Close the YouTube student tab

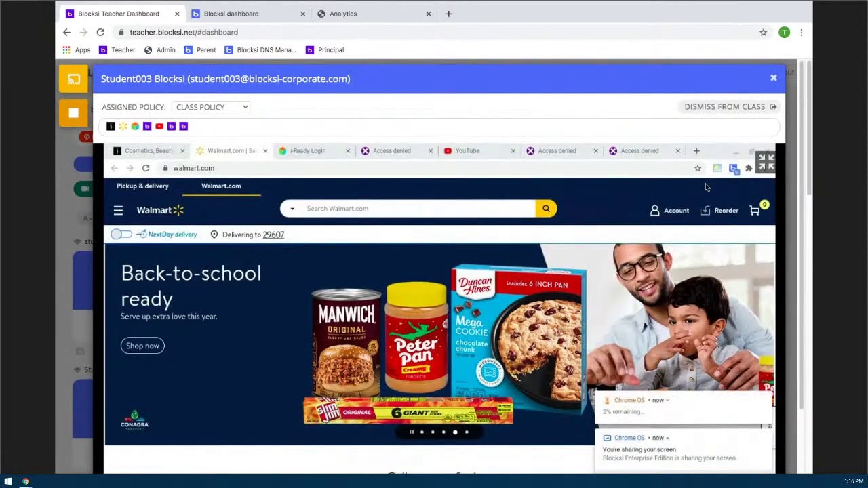(513, 151)
